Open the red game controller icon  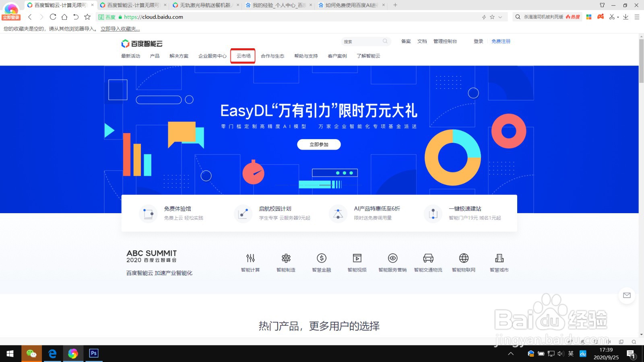tap(601, 16)
